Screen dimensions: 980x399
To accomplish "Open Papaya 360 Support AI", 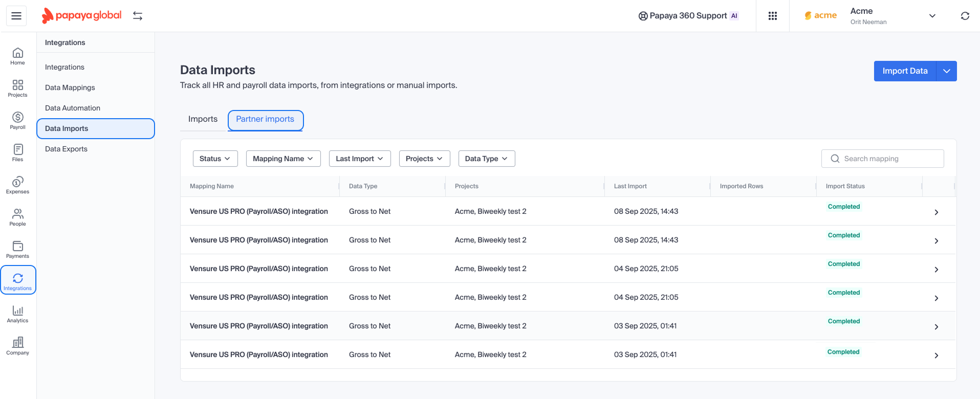I will [x=688, y=16].
